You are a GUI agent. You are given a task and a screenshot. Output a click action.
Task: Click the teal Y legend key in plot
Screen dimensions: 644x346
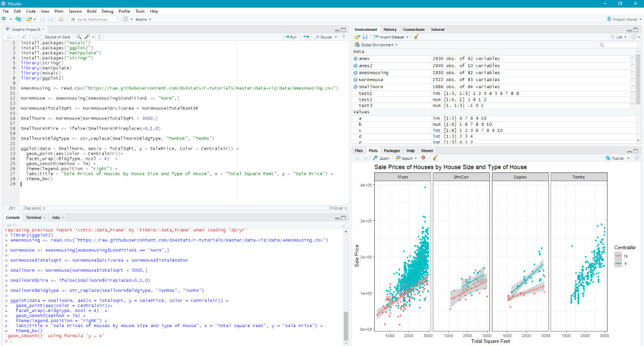pyautogui.click(x=618, y=264)
